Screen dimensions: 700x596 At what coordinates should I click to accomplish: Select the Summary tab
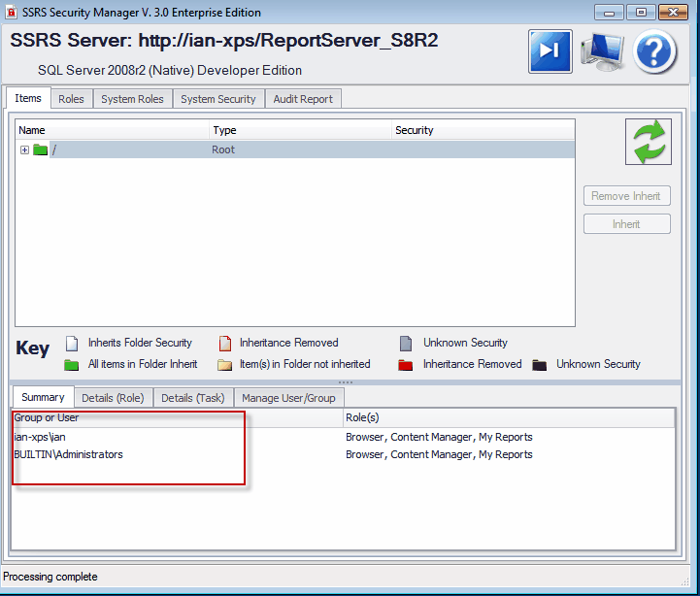pos(43,397)
